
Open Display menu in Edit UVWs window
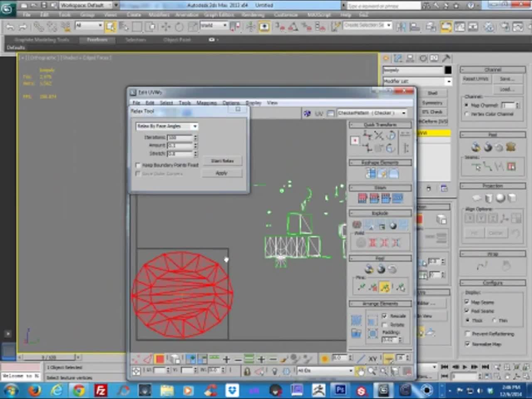pyautogui.click(x=254, y=103)
